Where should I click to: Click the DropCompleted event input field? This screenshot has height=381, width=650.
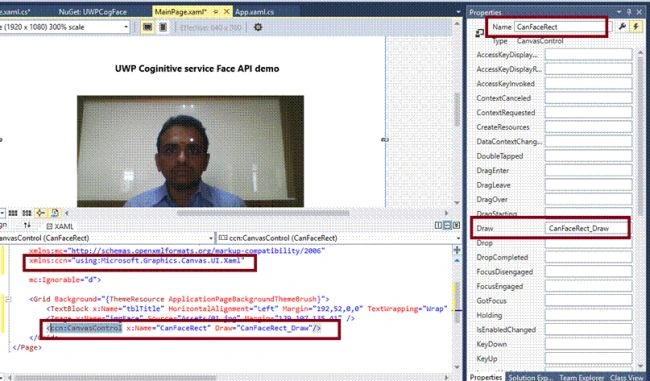click(588, 257)
